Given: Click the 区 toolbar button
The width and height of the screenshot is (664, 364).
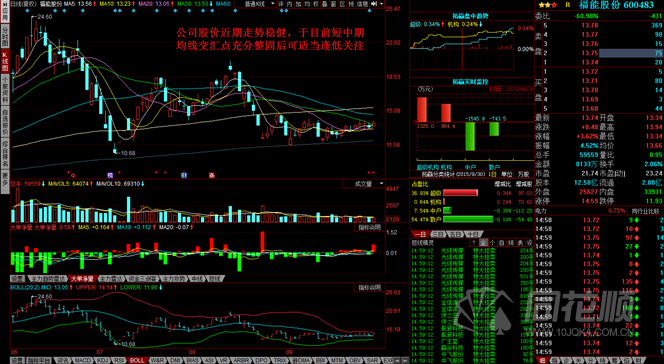Looking at the screenshot, I should click(342, 4).
